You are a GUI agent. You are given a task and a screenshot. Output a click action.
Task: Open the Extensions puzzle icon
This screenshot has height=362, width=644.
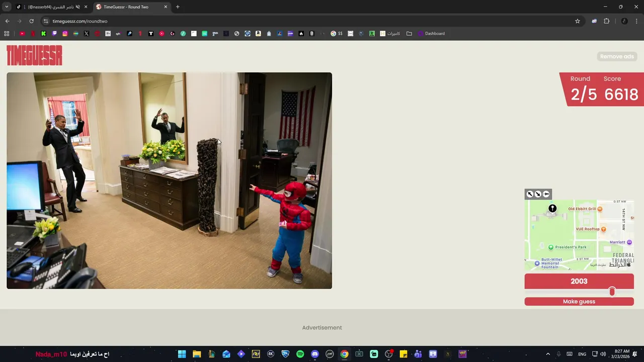click(x=606, y=21)
